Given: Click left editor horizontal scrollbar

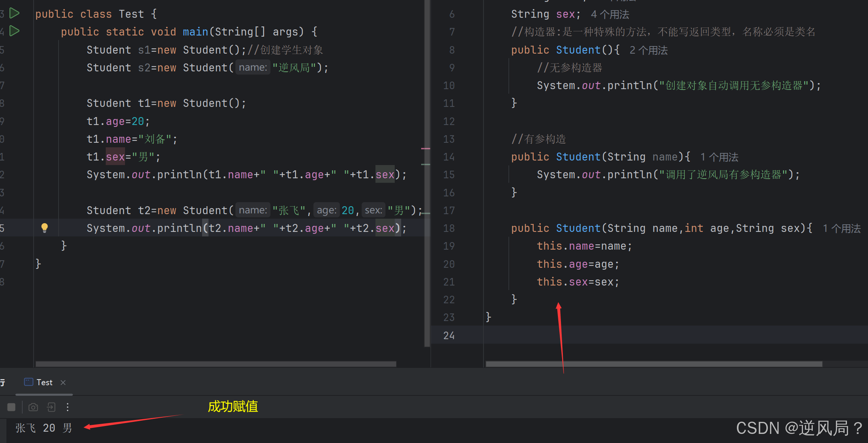Looking at the screenshot, I should (x=215, y=364).
